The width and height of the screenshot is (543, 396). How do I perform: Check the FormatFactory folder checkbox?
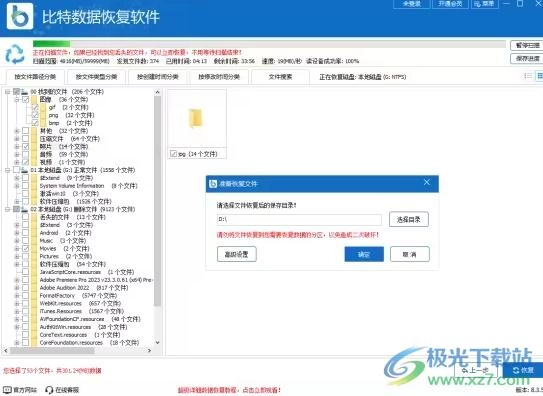coord(25,296)
